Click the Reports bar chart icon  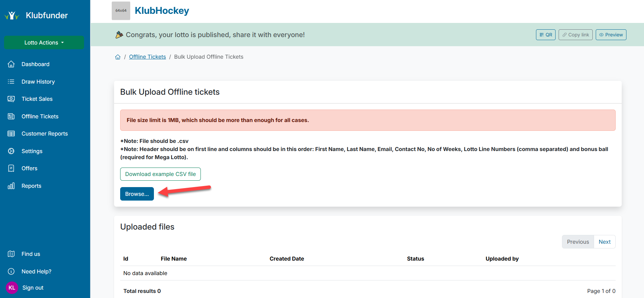(11, 186)
